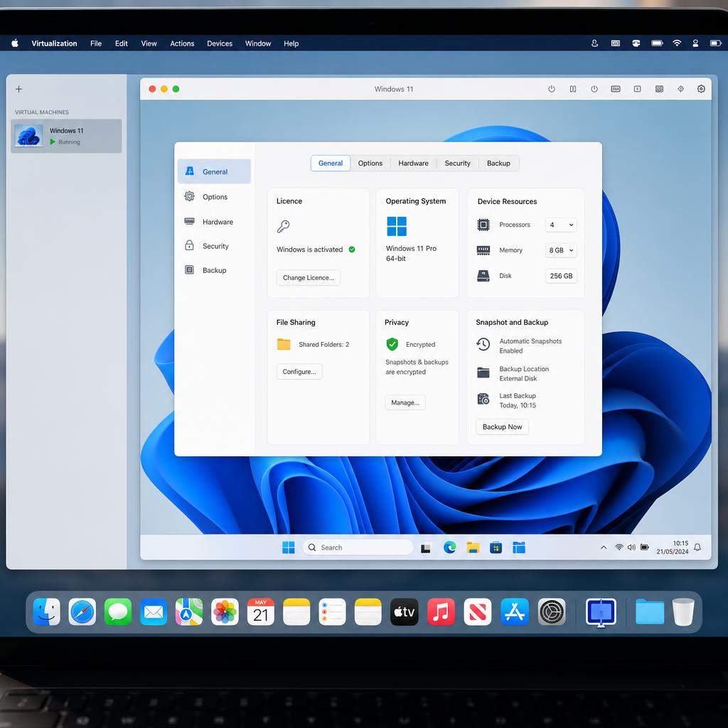Image resolution: width=728 pixels, height=728 pixels.
Task: Open VM settings gear in window toolbar
Action: (x=701, y=89)
